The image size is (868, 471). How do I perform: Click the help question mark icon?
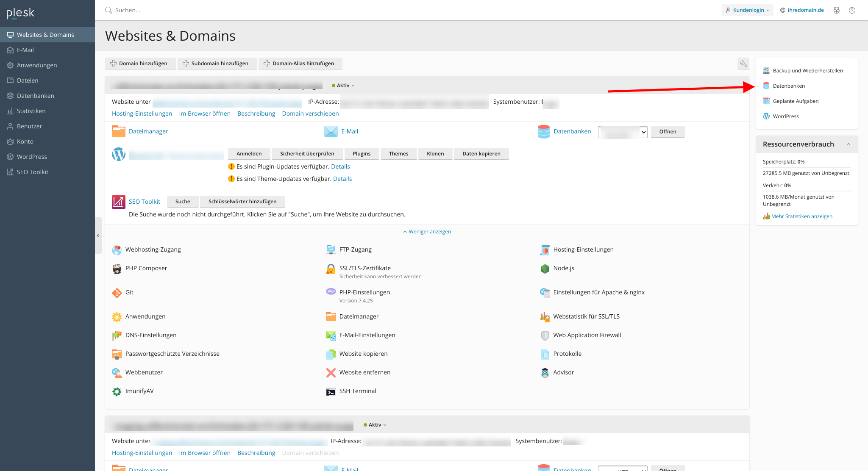pyautogui.click(x=852, y=10)
